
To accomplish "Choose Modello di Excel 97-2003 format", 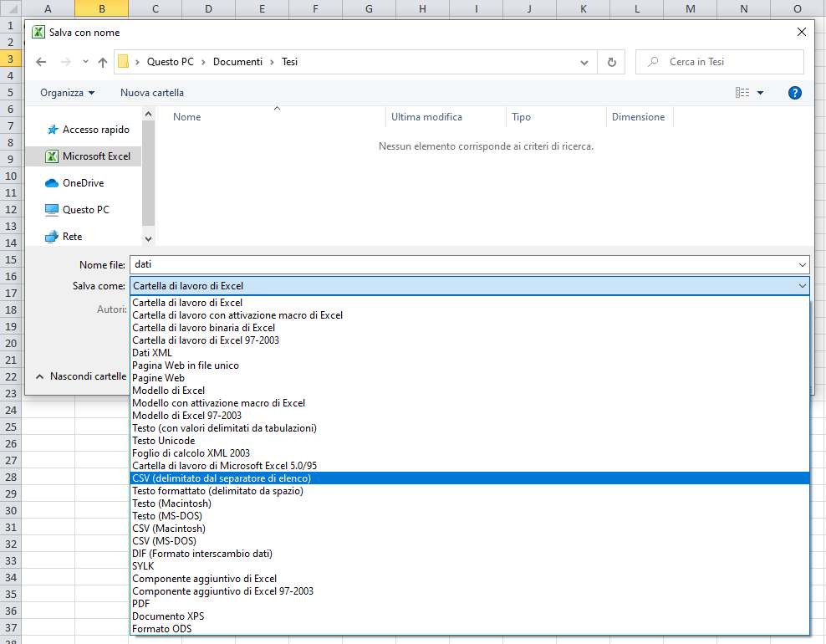I will tap(469, 416).
